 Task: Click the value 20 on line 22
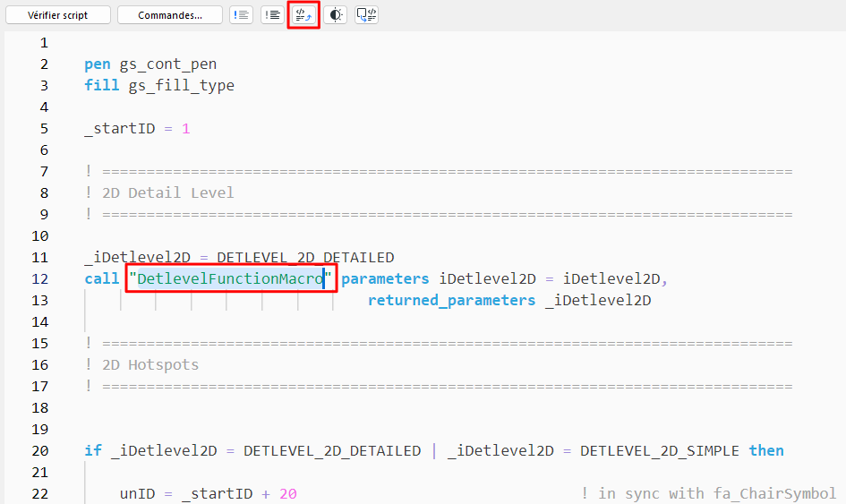[x=288, y=494]
